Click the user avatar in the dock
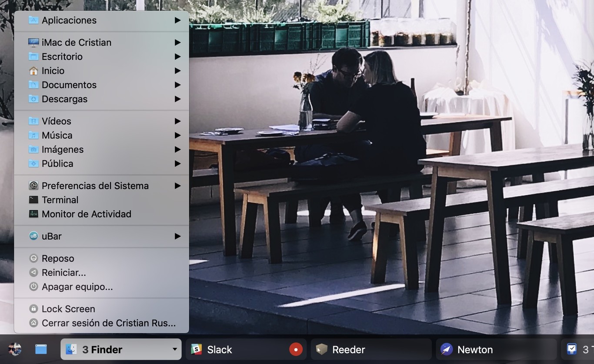Screen dimensions: 594x364 (x=14, y=349)
